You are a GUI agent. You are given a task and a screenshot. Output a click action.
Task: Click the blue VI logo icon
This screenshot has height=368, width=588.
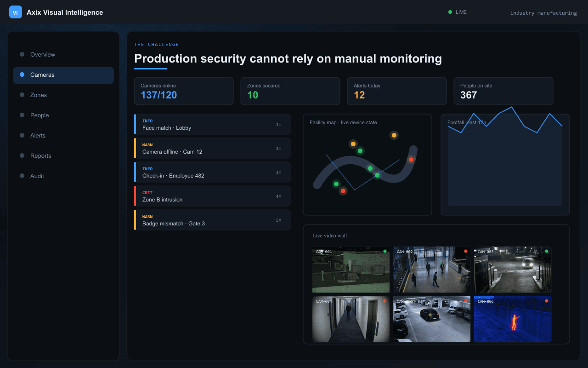pyautogui.click(x=16, y=12)
